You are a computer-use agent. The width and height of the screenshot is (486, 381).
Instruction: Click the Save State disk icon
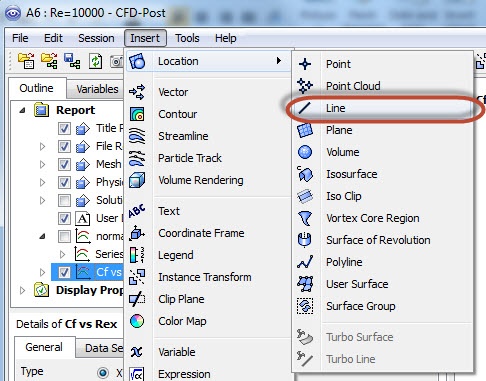coord(72,61)
